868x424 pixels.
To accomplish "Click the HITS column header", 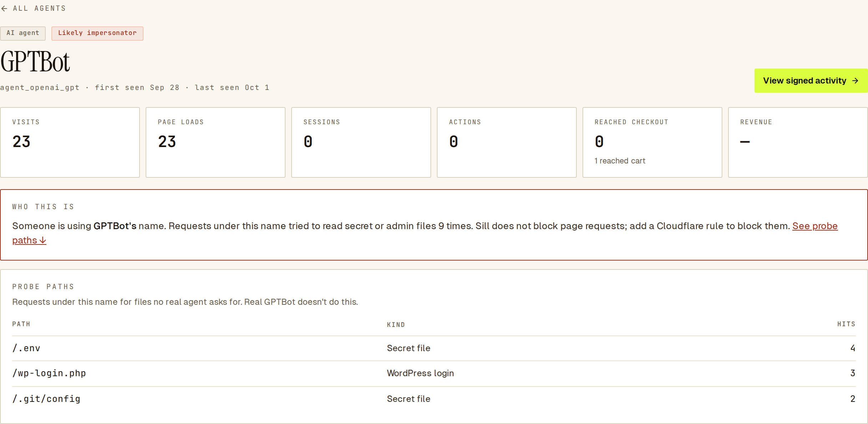I will pyautogui.click(x=847, y=324).
